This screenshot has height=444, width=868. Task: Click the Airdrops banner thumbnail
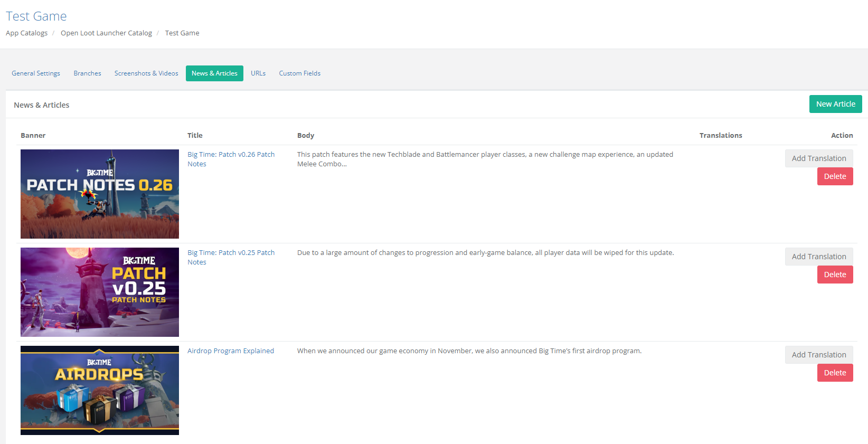100,390
